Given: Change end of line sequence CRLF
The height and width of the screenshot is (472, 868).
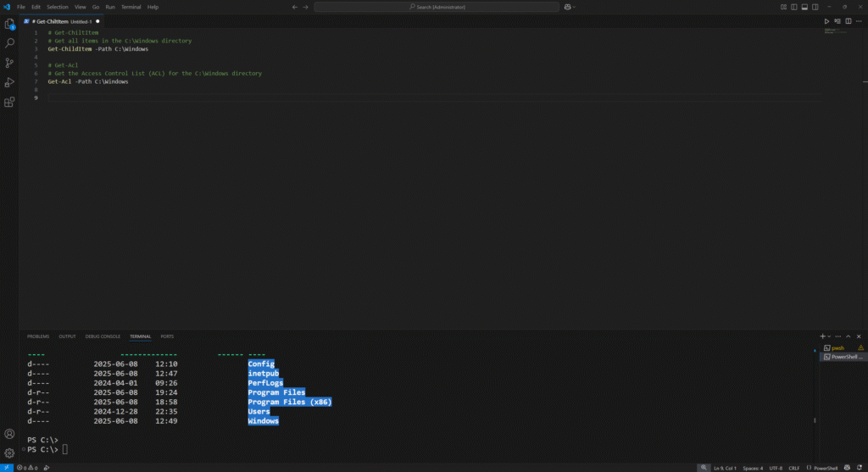Looking at the screenshot, I should pyautogui.click(x=793, y=468).
